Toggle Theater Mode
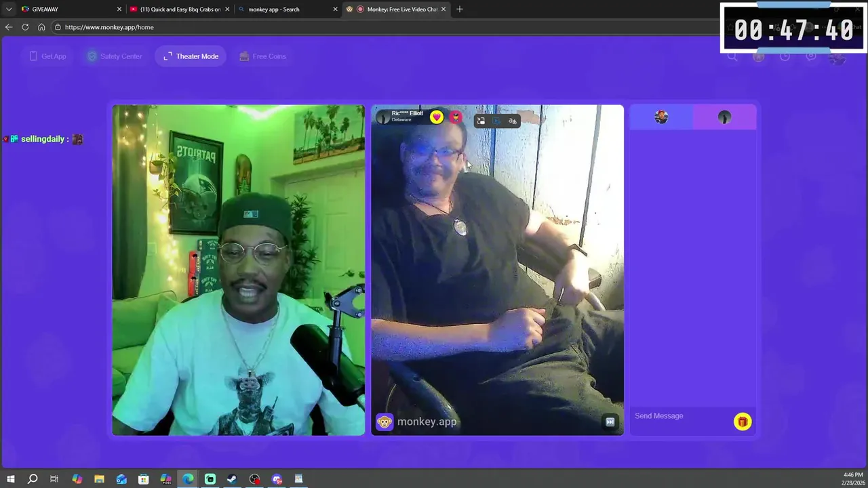This screenshot has width=868, height=488. click(191, 56)
